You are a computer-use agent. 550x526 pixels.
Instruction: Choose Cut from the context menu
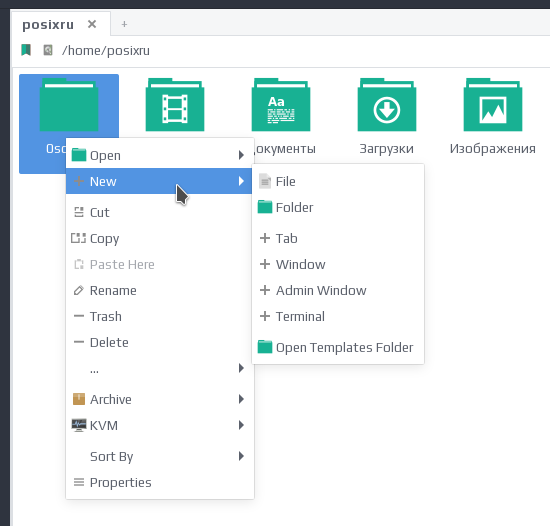pos(159,212)
